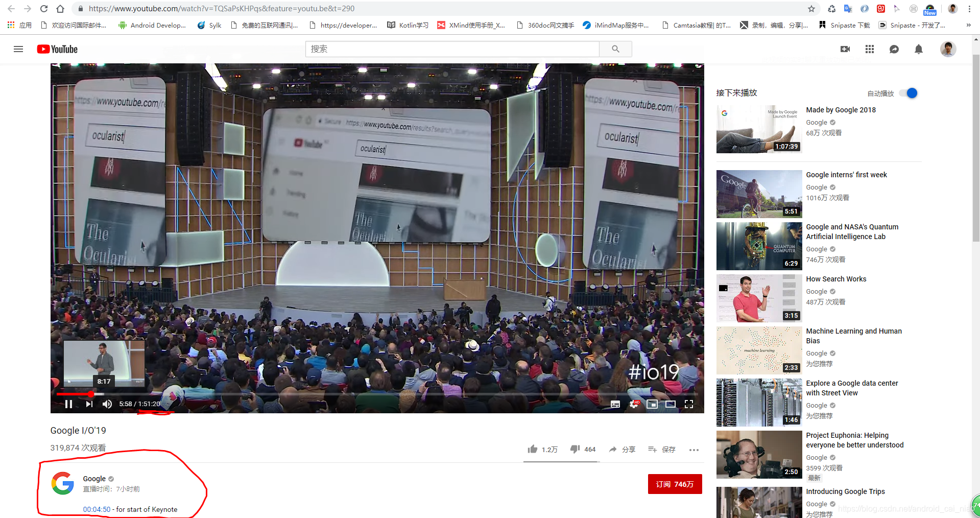Toggle autoplay switch
Image resolution: width=980 pixels, height=518 pixels.
pos(909,93)
